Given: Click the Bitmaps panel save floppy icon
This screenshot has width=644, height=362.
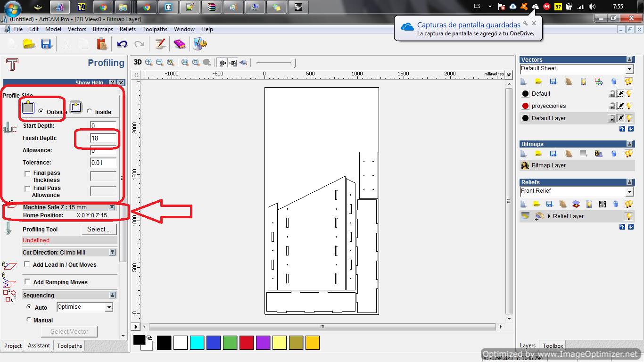Looking at the screenshot, I should pos(553,154).
